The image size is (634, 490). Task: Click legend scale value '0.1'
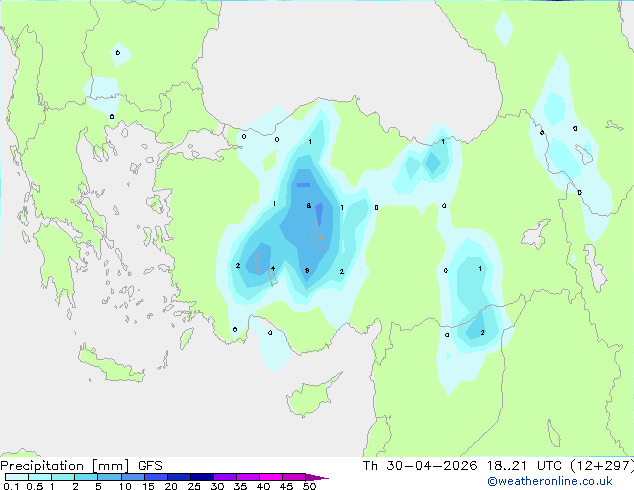11,486
